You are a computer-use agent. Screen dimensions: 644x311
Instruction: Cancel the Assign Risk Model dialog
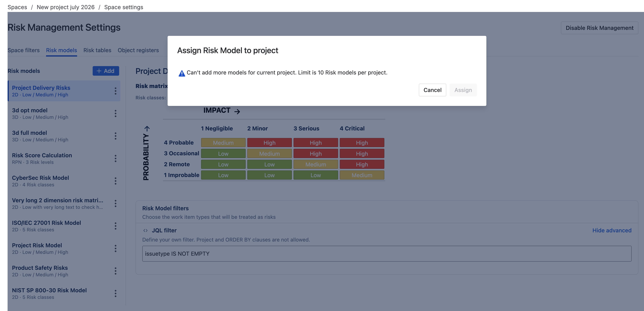click(433, 90)
